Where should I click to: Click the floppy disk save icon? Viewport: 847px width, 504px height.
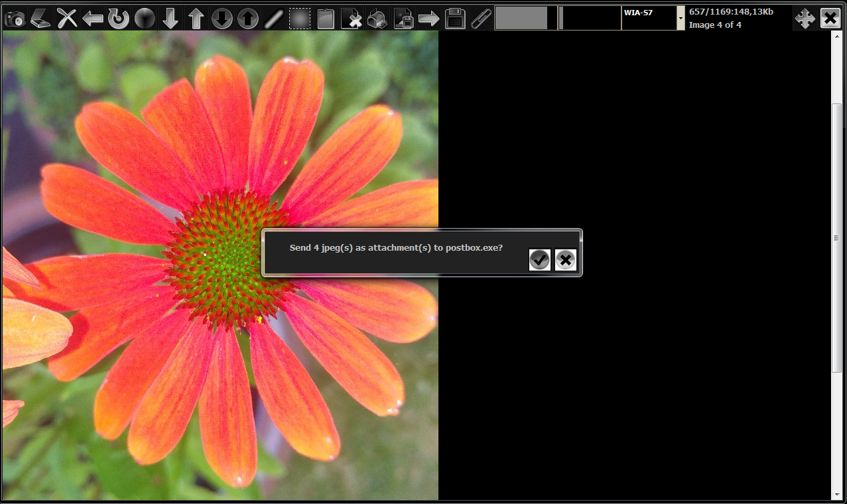(x=454, y=18)
